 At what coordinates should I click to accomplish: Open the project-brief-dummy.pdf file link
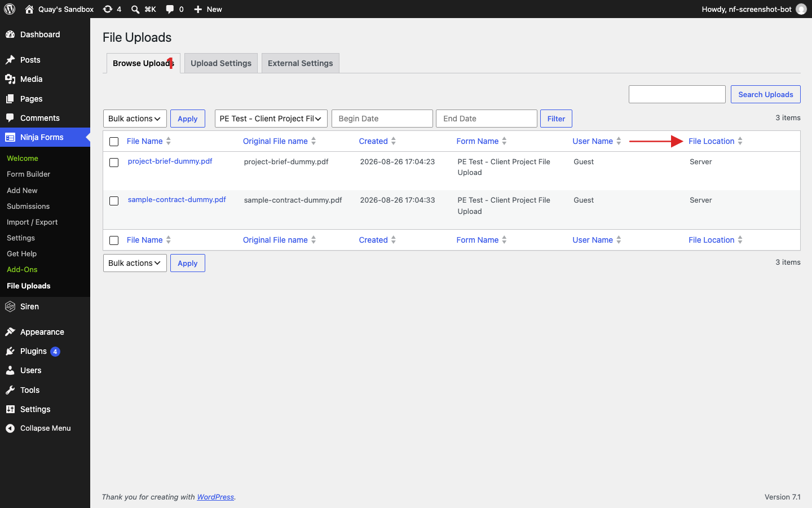coord(170,161)
